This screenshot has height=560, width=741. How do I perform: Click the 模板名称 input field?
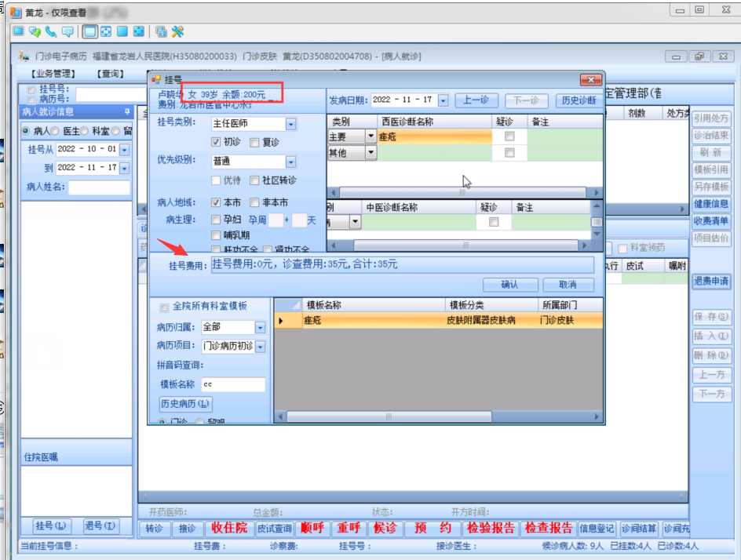[233, 385]
